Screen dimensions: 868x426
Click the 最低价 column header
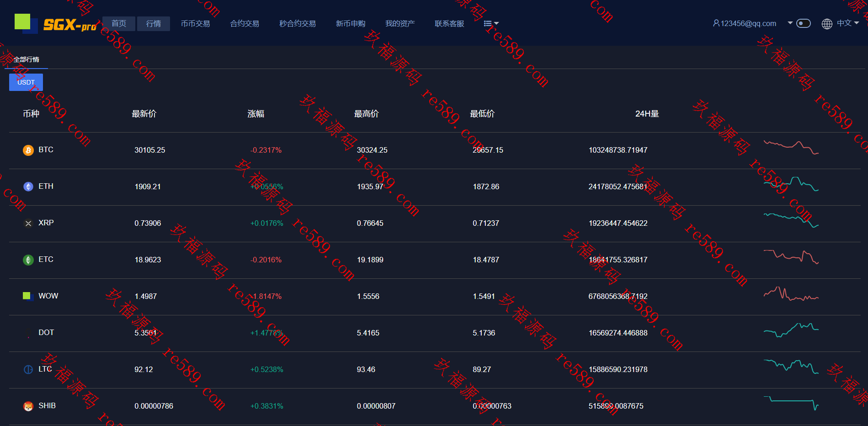click(482, 114)
